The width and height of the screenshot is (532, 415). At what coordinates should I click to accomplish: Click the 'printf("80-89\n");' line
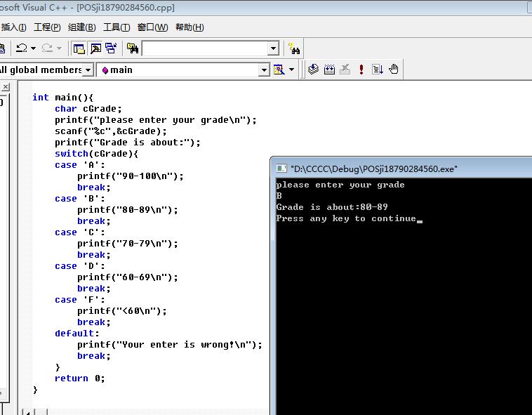[x=127, y=210]
